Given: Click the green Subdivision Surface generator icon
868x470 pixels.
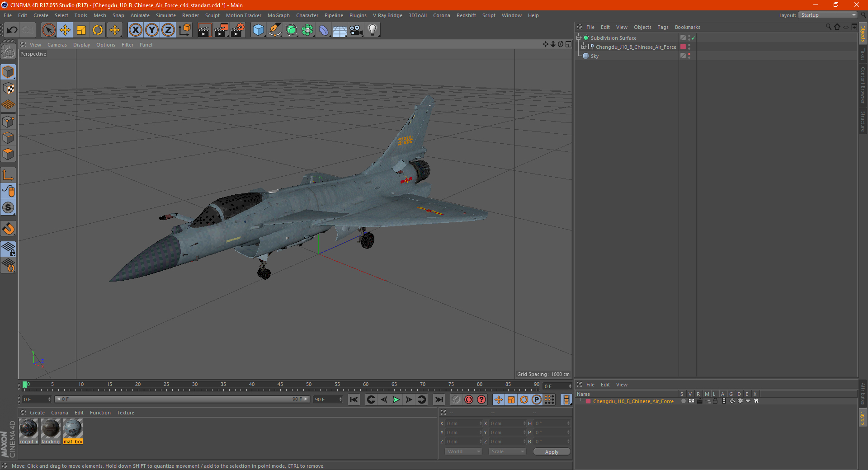Looking at the screenshot, I should [x=291, y=30].
